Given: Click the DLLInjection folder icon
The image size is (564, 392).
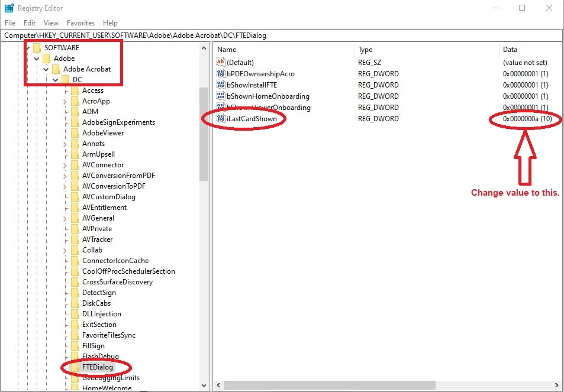Looking at the screenshot, I should 75,314.
